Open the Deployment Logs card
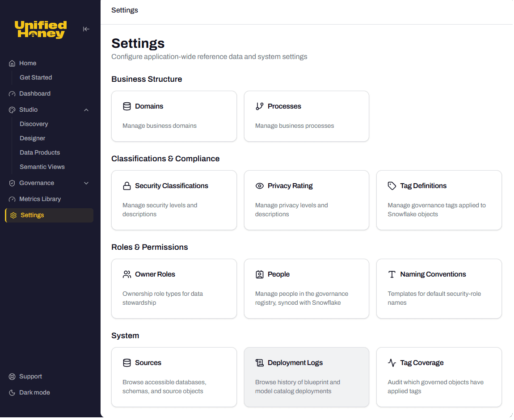 [307, 378]
